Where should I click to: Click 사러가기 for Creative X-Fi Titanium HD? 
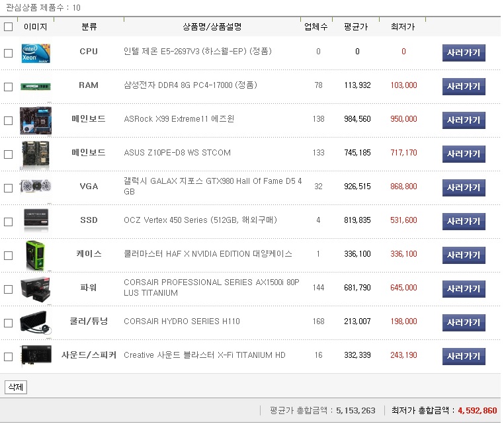click(x=464, y=357)
